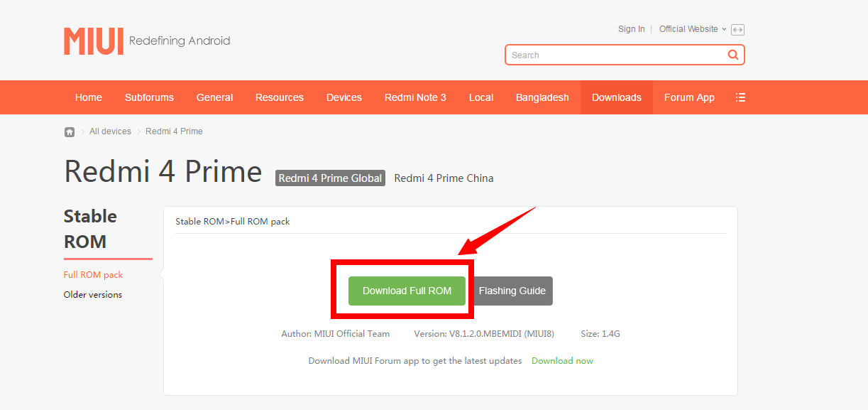Open the Forum App nav item

tap(689, 97)
